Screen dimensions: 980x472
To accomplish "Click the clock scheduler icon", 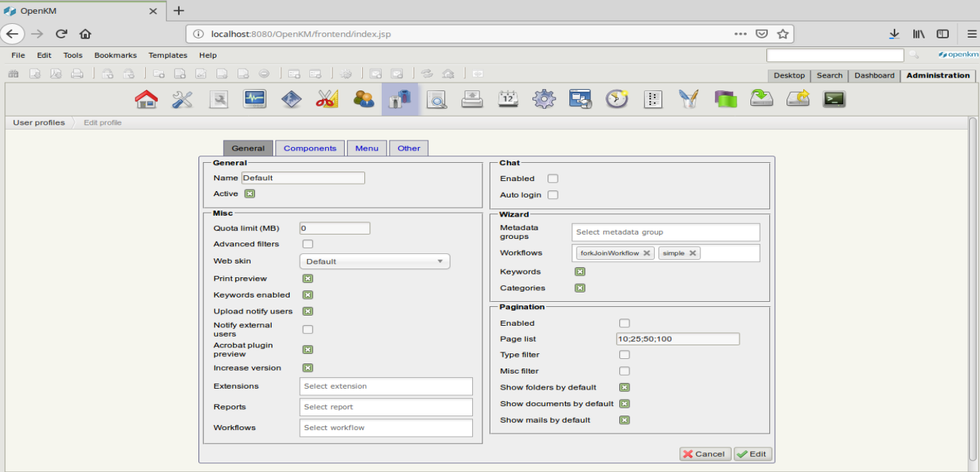I will [x=616, y=99].
